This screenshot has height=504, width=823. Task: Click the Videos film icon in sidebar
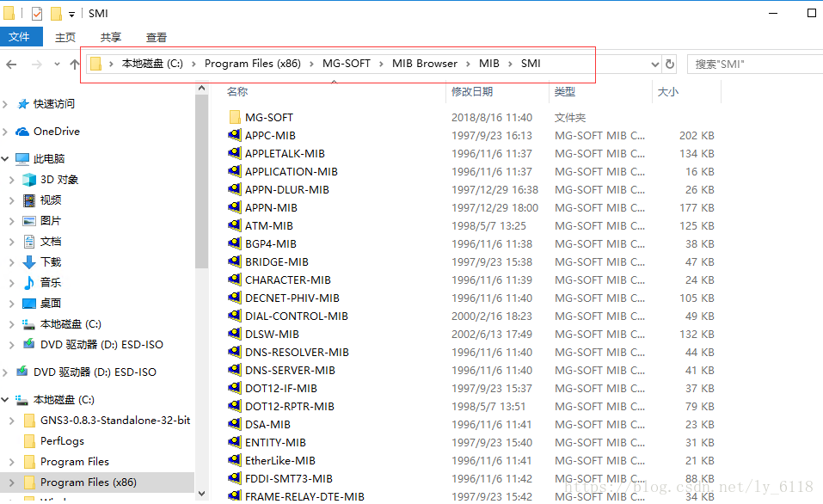tap(29, 200)
